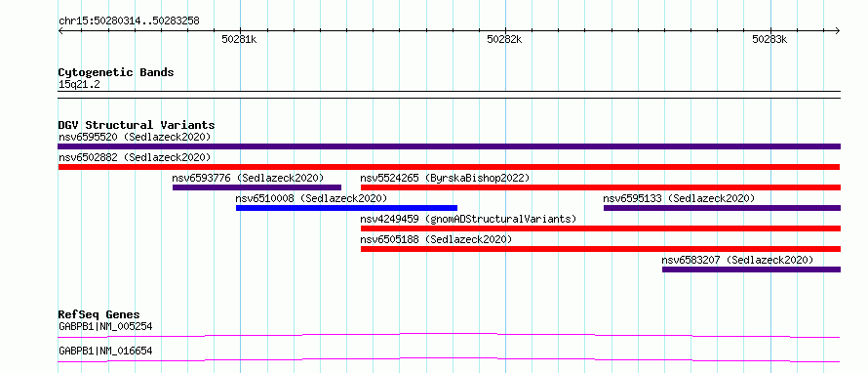Open the red nsv4249459 gnomAD variant bar
The height and width of the screenshot is (373, 868).
coord(601,228)
